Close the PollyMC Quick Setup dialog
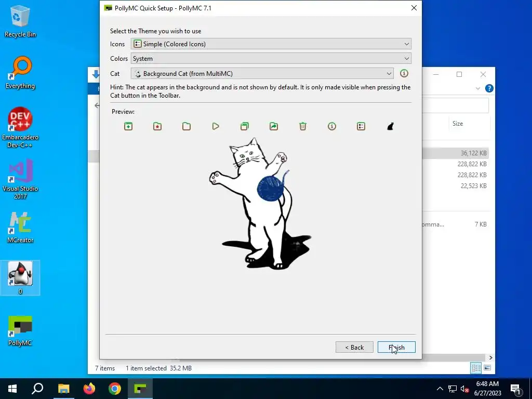The image size is (532, 399). click(414, 8)
